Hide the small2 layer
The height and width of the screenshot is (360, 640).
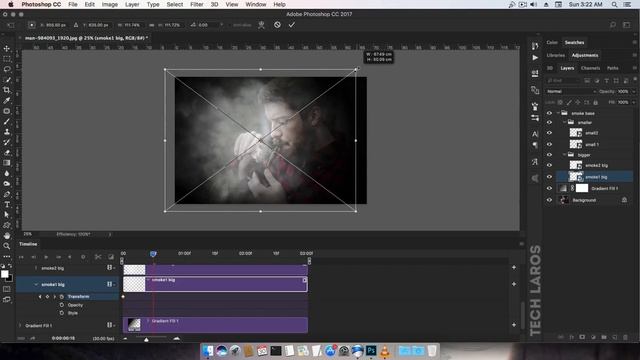pos(549,133)
